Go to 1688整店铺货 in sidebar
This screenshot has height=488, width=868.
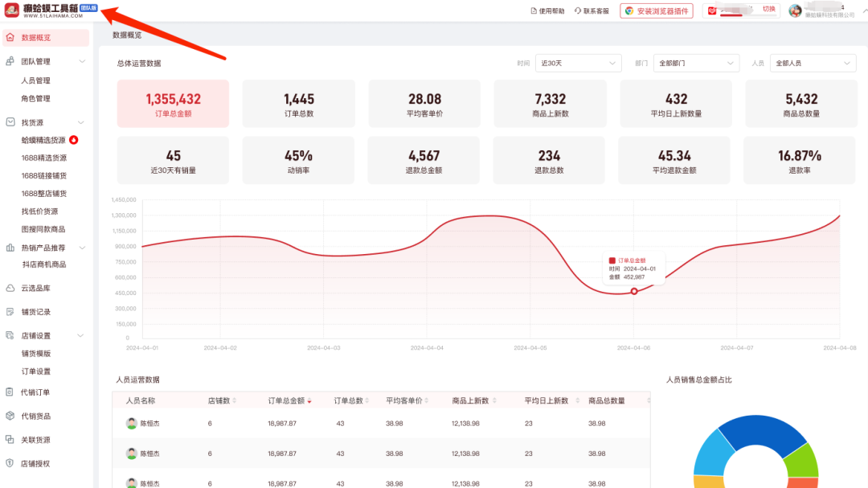click(x=44, y=193)
